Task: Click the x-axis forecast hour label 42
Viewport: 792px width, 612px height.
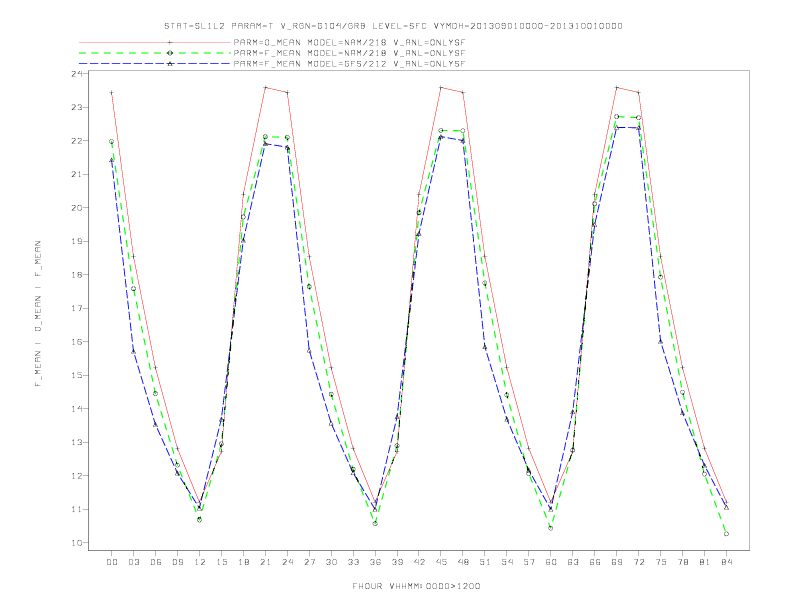Action: coord(419,562)
